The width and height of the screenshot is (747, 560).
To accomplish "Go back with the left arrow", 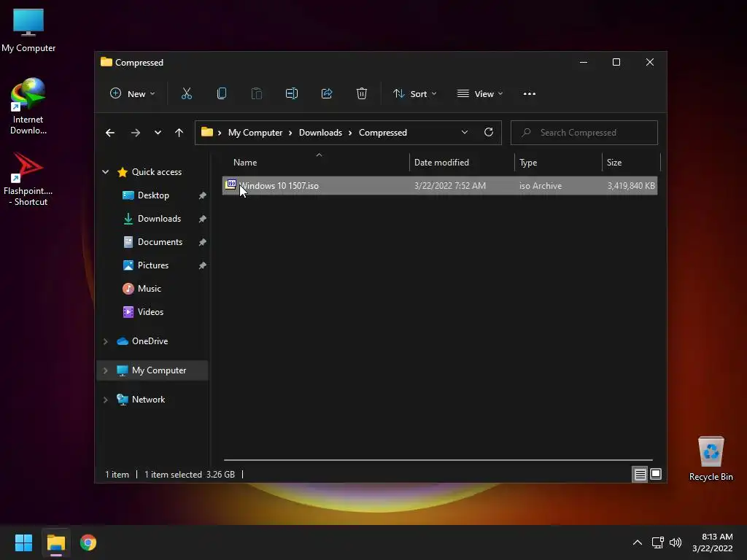I will click(110, 133).
